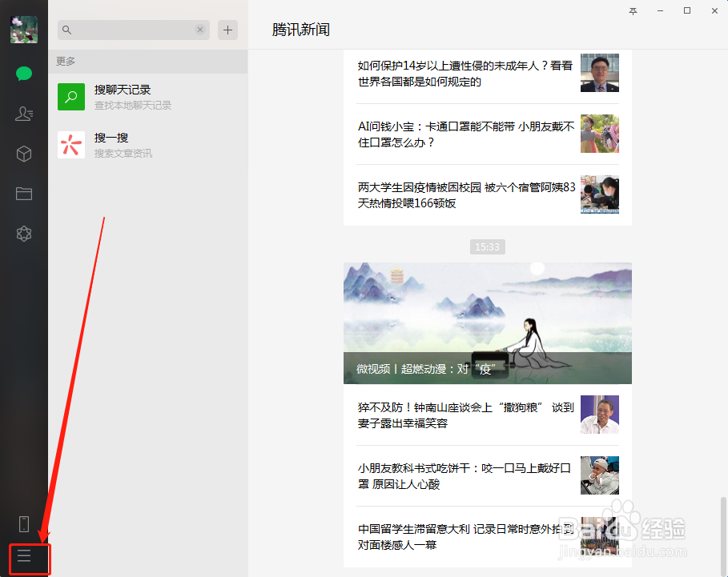The image size is (728, 577).
Task: Open the Contacts icon in the sidebar
Action: (23, 114)
